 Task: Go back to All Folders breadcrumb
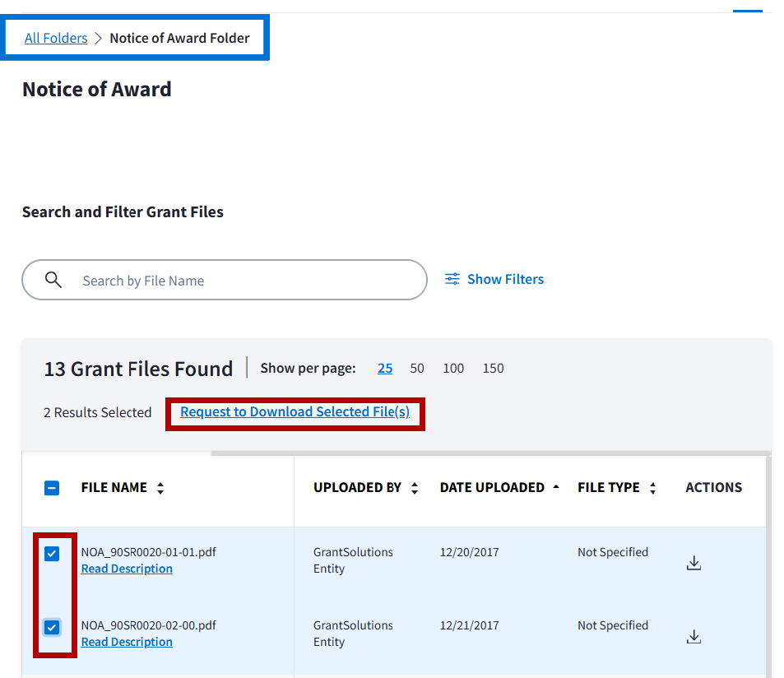[56, 38]
